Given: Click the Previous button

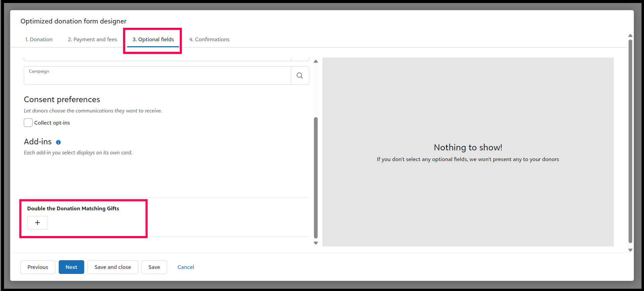Looking at the screenshot, I should [x=38, y=267].
